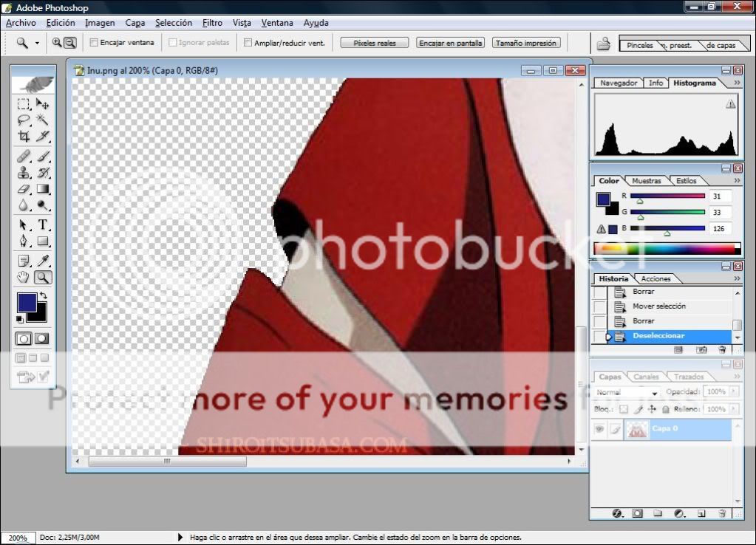
Task: Click the zoom out magnifier icon
Action: [70, 43]
